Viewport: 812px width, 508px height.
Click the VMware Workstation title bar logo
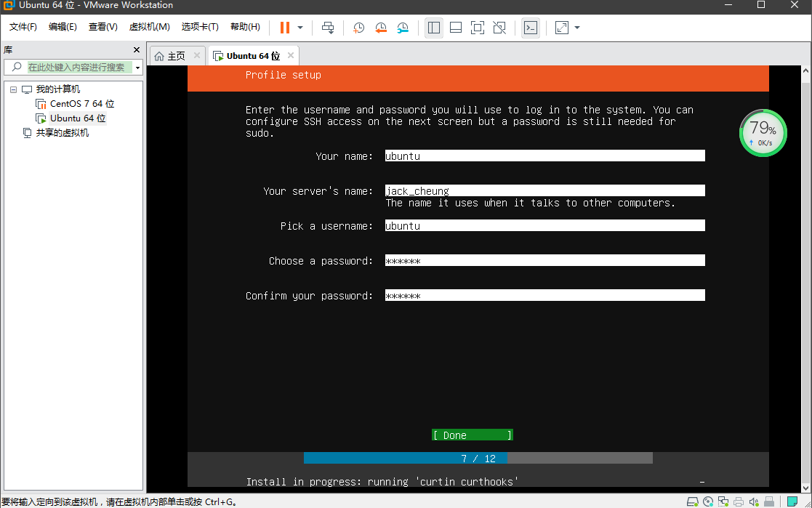8,5
